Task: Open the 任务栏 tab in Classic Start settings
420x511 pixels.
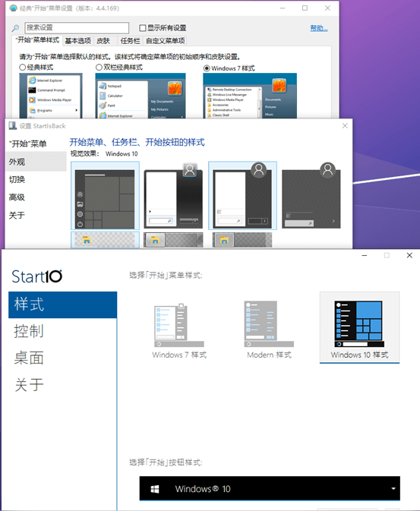Action: coord(130,41)
